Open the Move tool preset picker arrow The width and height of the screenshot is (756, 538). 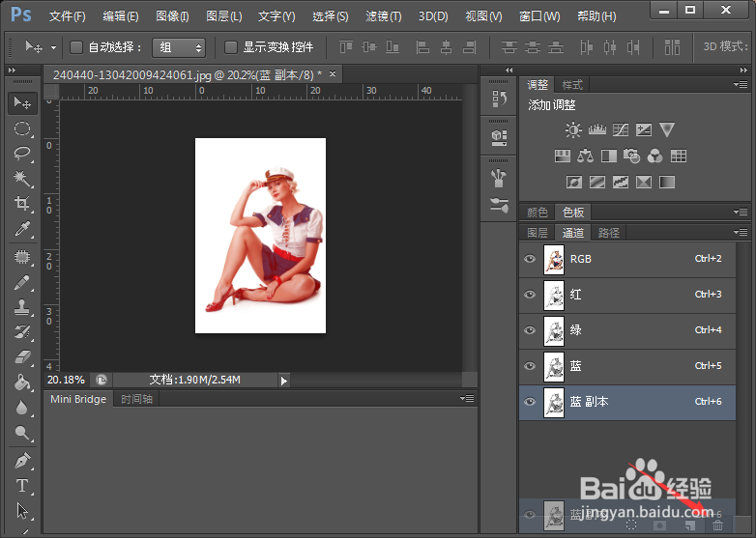coord(53,47)
